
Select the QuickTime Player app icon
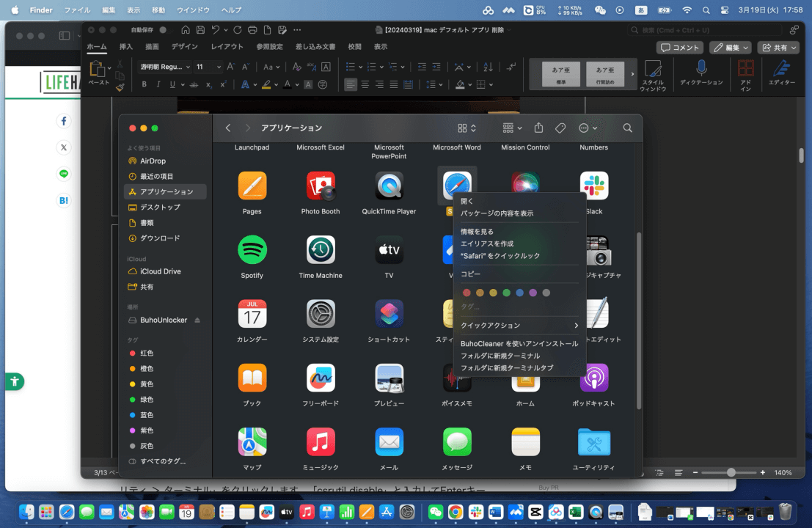click(389, 186)
